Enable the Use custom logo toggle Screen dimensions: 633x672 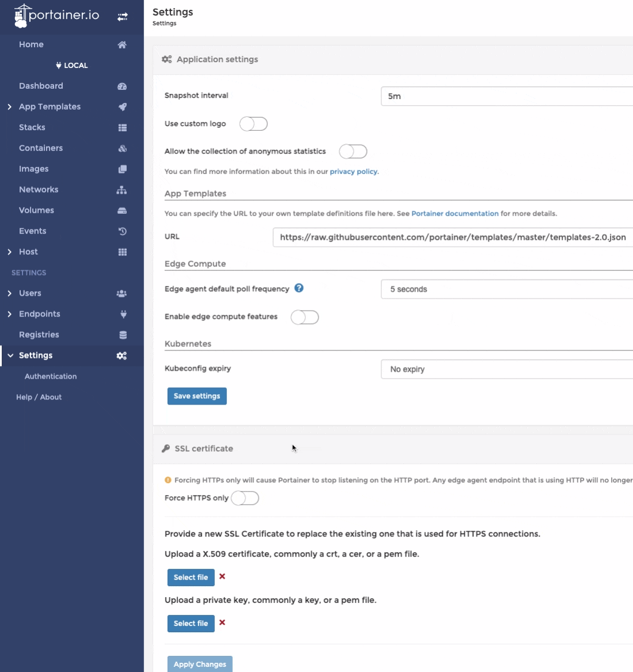253,124
